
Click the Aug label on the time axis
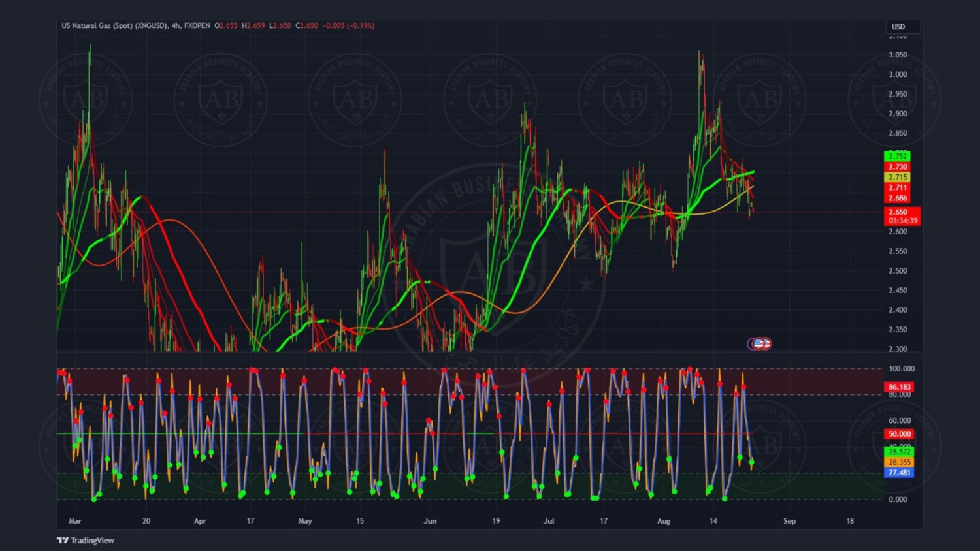tap(664, 521)
